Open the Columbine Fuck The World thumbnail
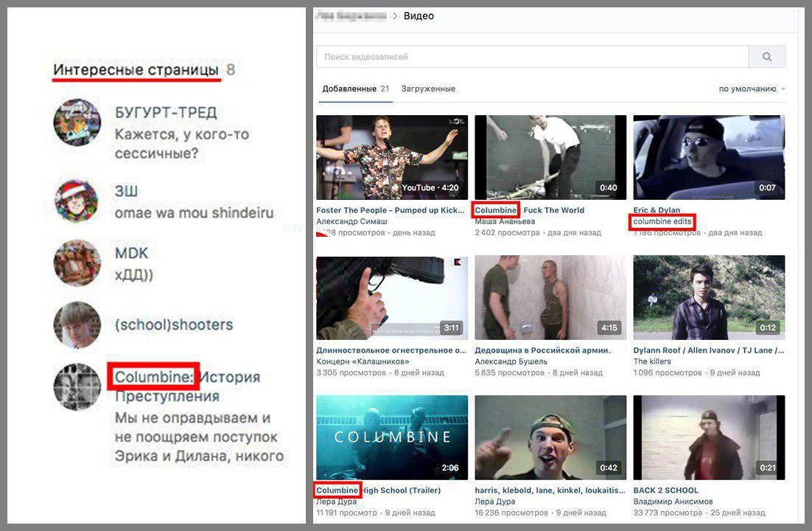 pos(550,157)
